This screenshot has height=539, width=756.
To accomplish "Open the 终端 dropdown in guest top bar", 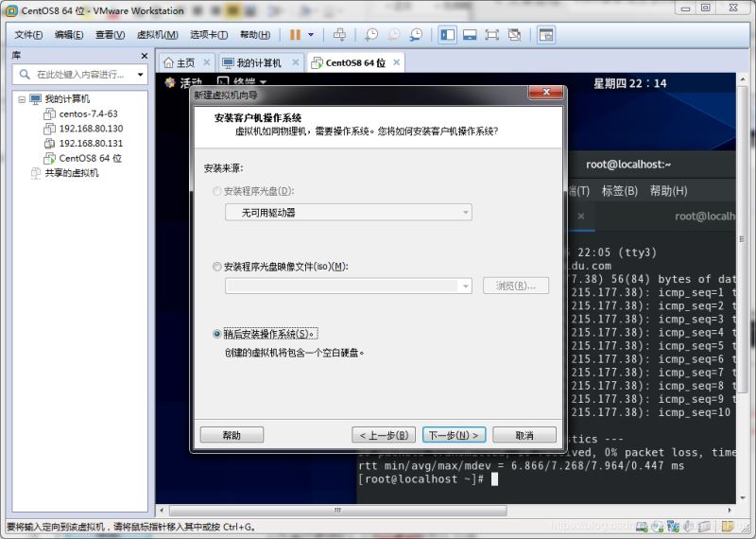I will [242, 81].
